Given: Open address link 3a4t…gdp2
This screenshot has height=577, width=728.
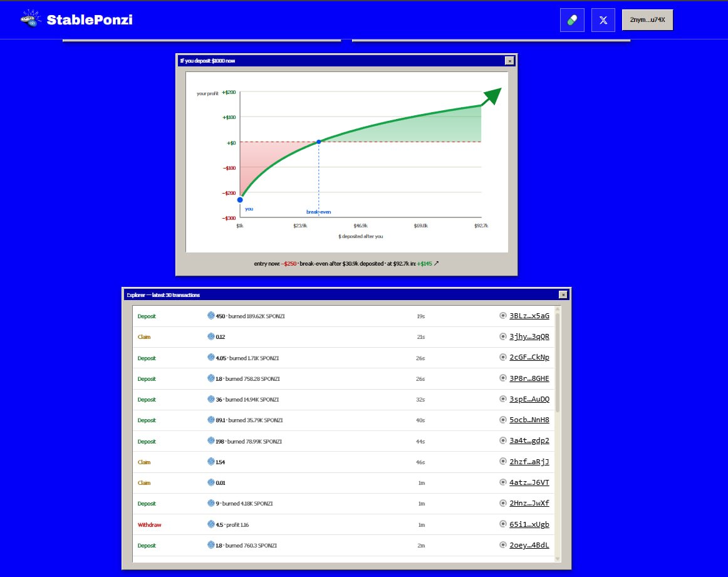Looking at the screenshot, I should (x=529, y=440).
